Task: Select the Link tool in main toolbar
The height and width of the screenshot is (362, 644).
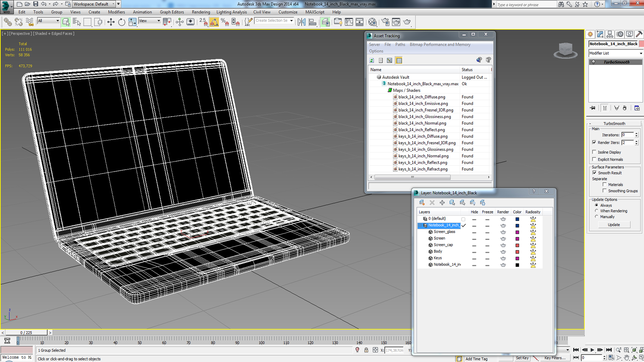Action: (7, 22)
